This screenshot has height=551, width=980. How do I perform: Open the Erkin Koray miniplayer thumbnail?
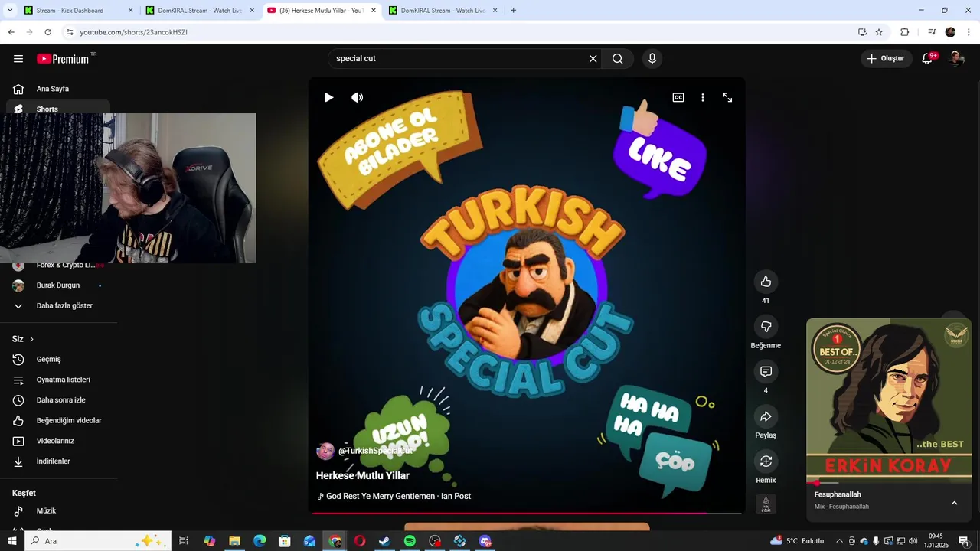click(x=889, y=400)
